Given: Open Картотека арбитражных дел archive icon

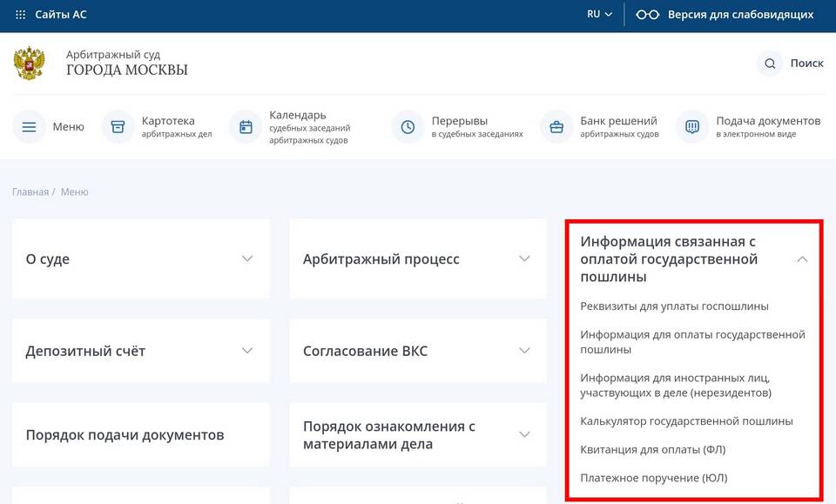Looking at the screenshot, I should [x=118, y=127].
